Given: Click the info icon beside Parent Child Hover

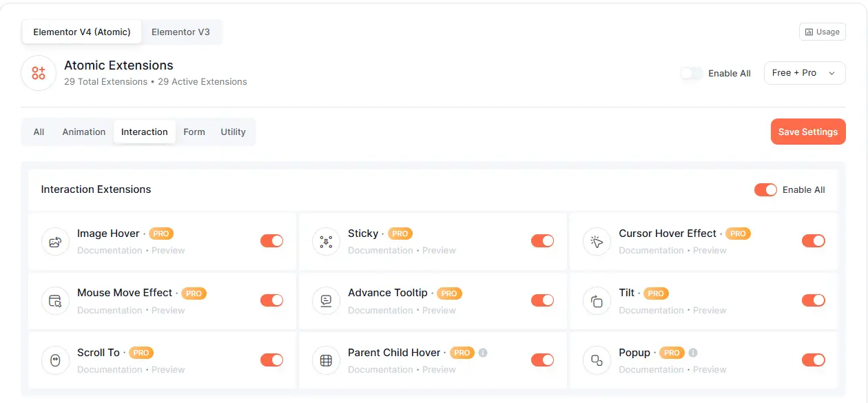Looking at the screenshot, I should (x=483, y=353).
